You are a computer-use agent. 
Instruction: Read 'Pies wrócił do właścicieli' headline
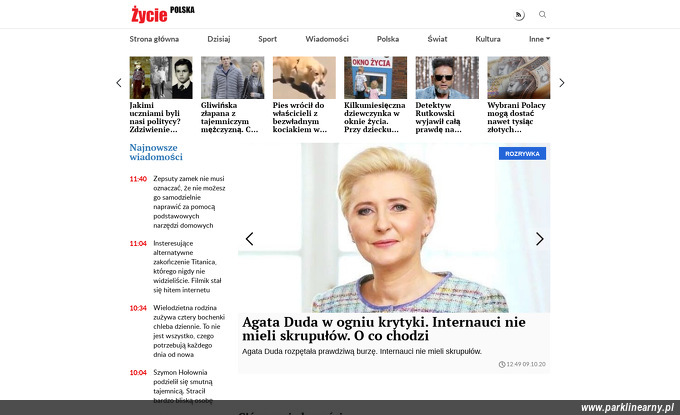pyautogui.click(x=300, y=117)
